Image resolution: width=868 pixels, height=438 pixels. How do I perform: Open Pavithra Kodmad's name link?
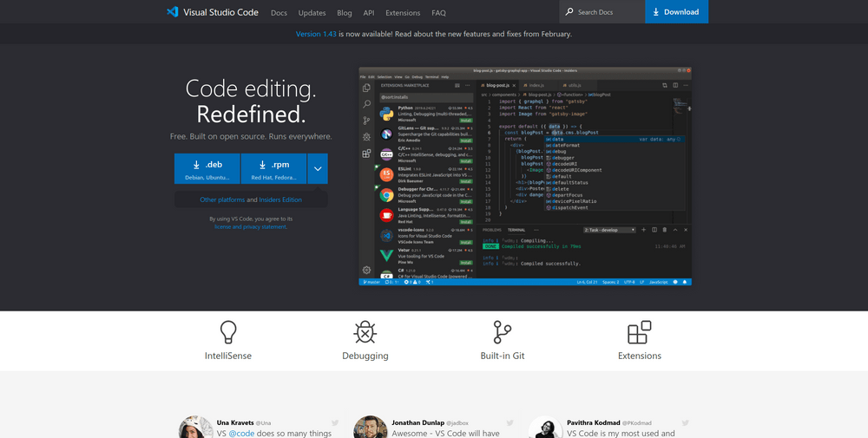(x=593, y=422)
